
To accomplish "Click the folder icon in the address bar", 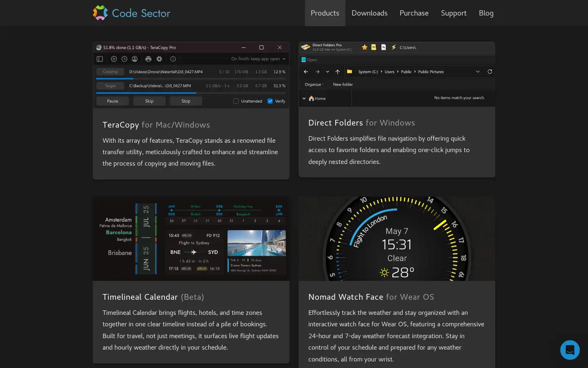I will pos(350,72).
